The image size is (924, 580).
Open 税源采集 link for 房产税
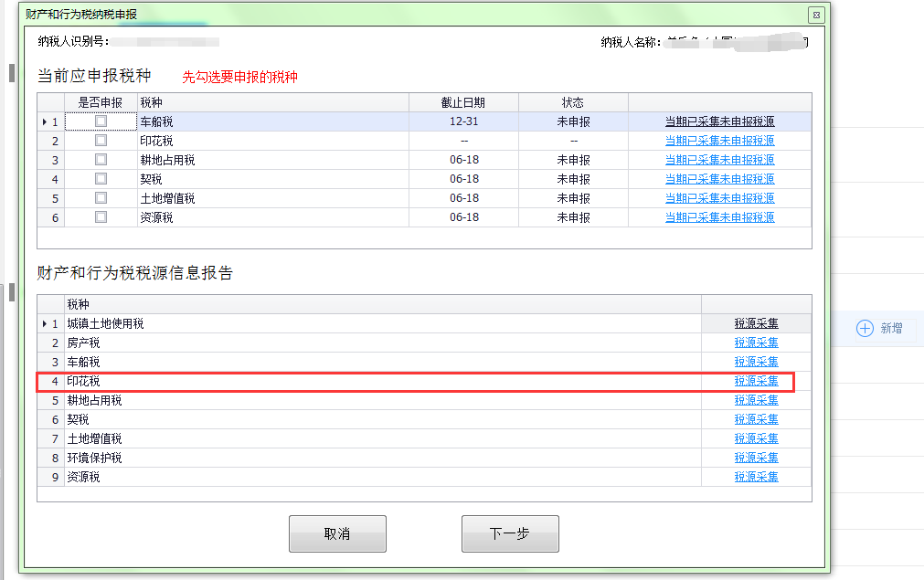pos(756,343)
